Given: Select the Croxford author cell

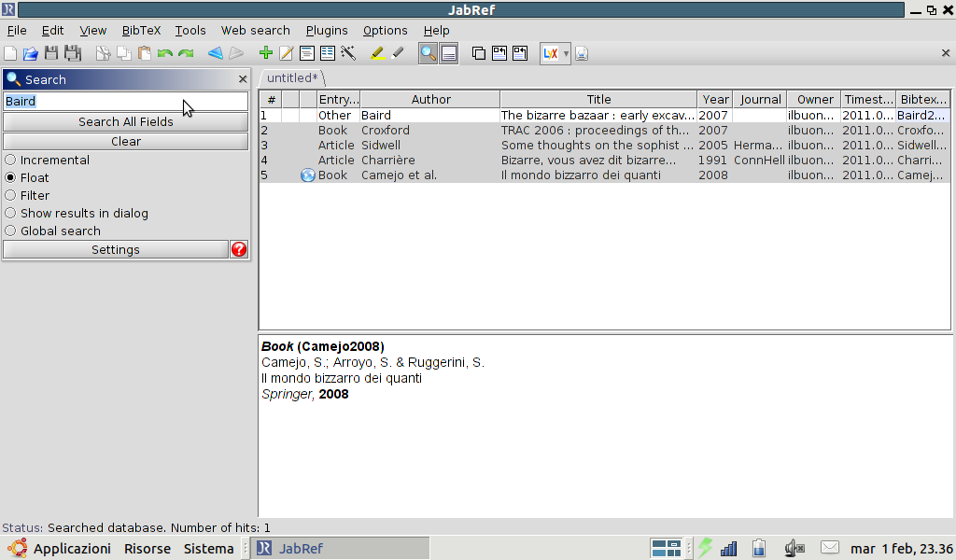Looking at the screenshot, I should [x=429, y=131].
